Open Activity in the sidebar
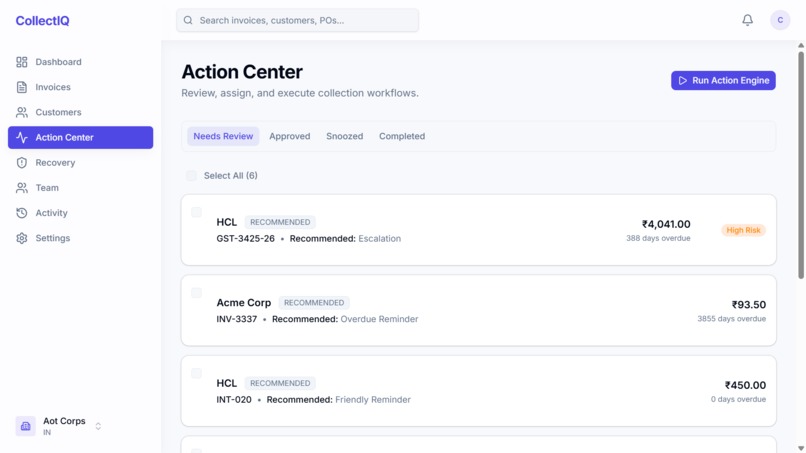This screenshot has width=806, height=453. point(80,213)
